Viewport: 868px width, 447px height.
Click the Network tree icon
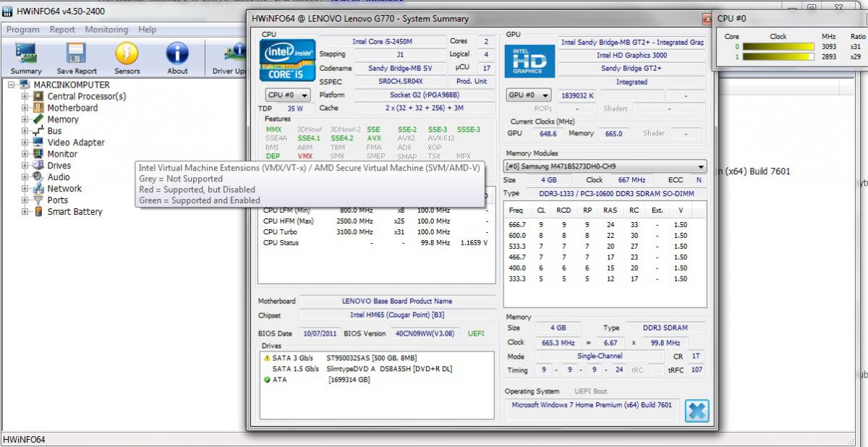39,189
